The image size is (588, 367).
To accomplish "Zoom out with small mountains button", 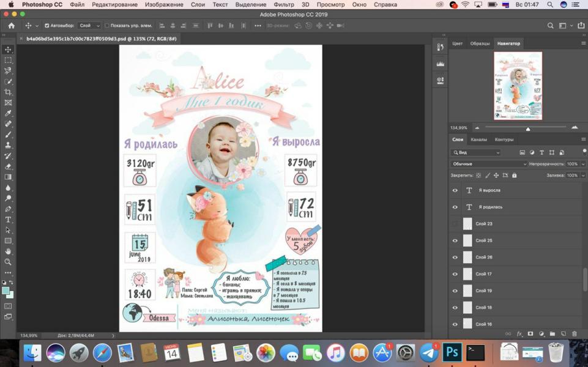I will (x=477, y=128).
